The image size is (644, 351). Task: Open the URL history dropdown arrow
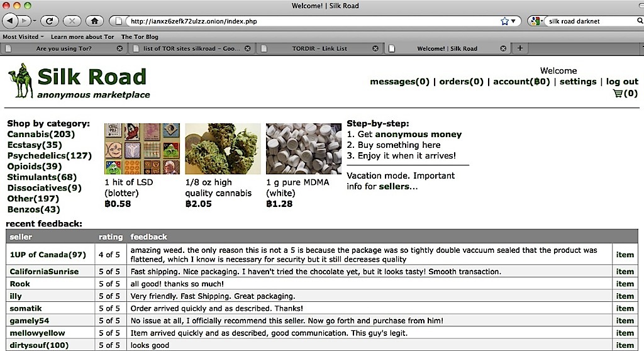513,21
